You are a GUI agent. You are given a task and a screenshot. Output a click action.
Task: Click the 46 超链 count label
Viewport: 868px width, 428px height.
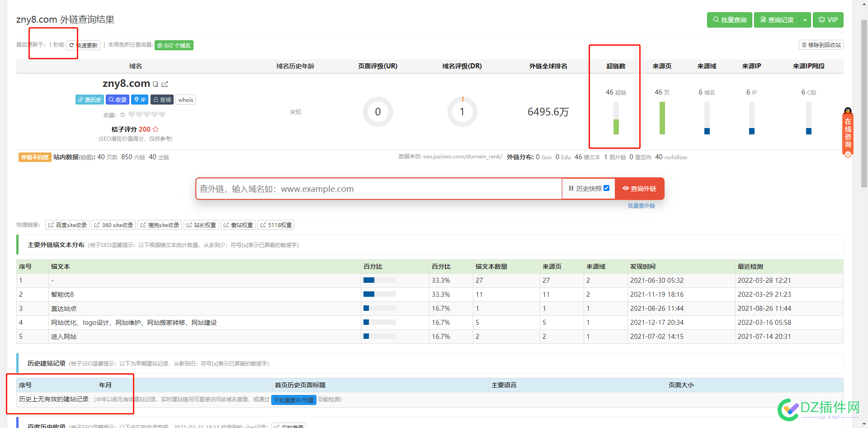616,92
